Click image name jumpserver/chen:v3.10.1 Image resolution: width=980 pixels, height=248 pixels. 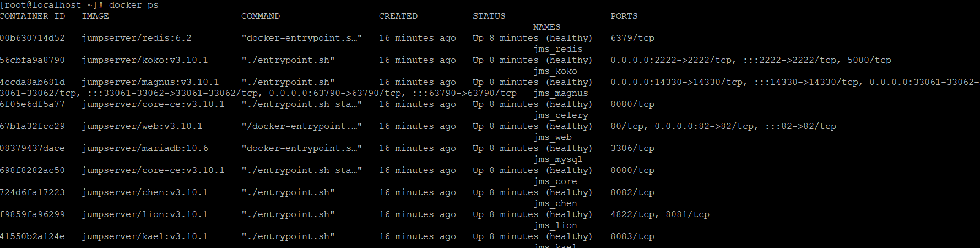(145, 192)
